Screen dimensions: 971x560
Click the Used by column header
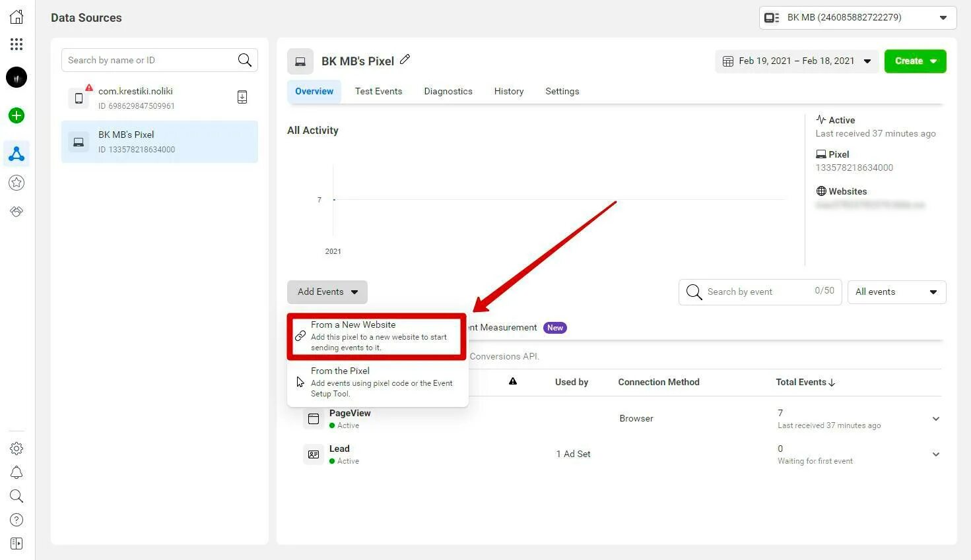[x=572, y=382]
